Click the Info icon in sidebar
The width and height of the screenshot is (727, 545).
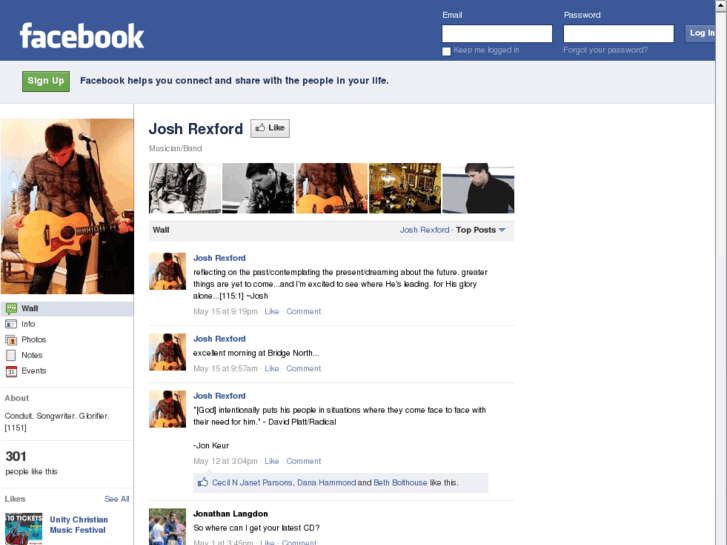pos(11,324)
